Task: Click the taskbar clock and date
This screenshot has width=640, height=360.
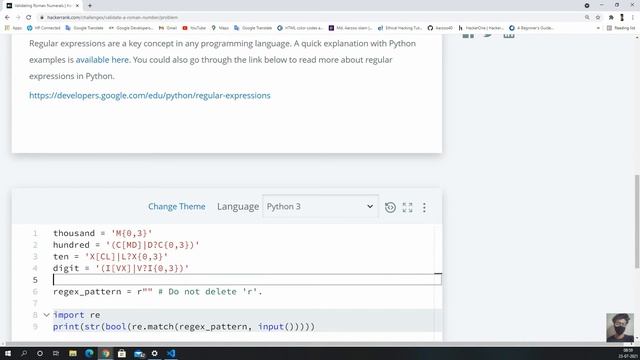Action: tap(628, 353)
